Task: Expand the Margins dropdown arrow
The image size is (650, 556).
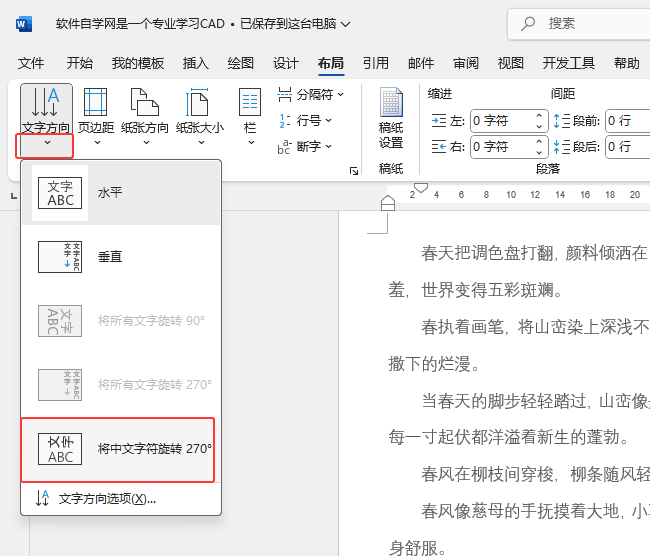Action: pos(97,143)
